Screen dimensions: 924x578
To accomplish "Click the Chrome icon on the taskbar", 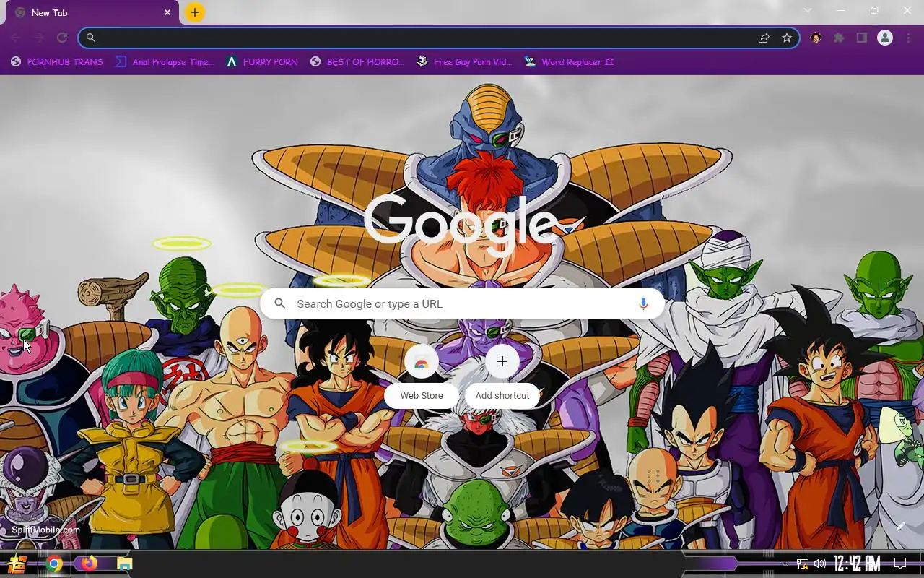I will pyautogui.click(x=54, y=564).
